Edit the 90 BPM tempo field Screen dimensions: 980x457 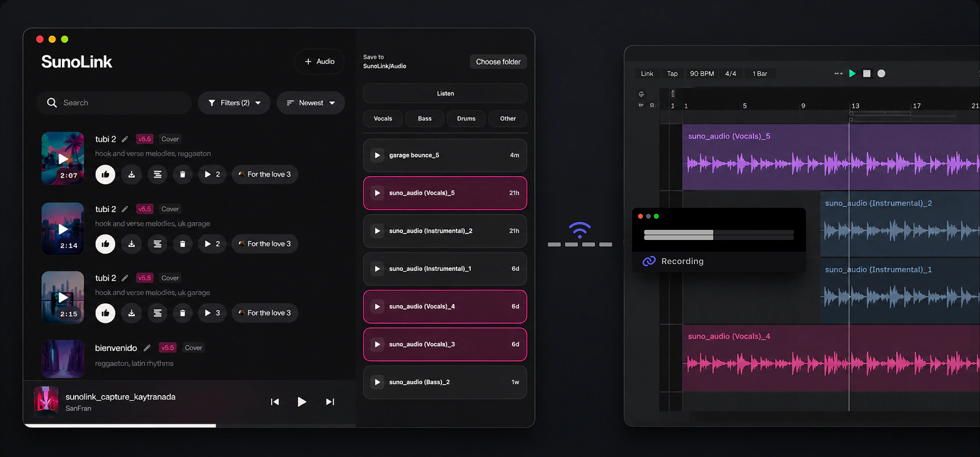(x=702, y=74)
